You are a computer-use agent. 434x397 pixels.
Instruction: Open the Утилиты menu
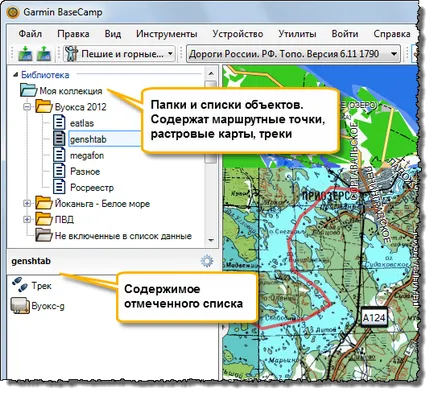297,34
